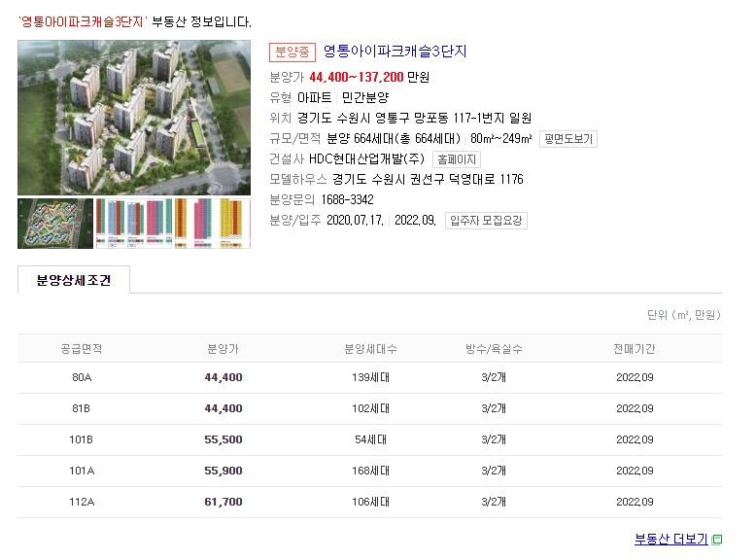This screenshot has width=756, height=560.
Task: Open the site layout map thumbnail
Action: pyautogui.click(x=55, y=224)
